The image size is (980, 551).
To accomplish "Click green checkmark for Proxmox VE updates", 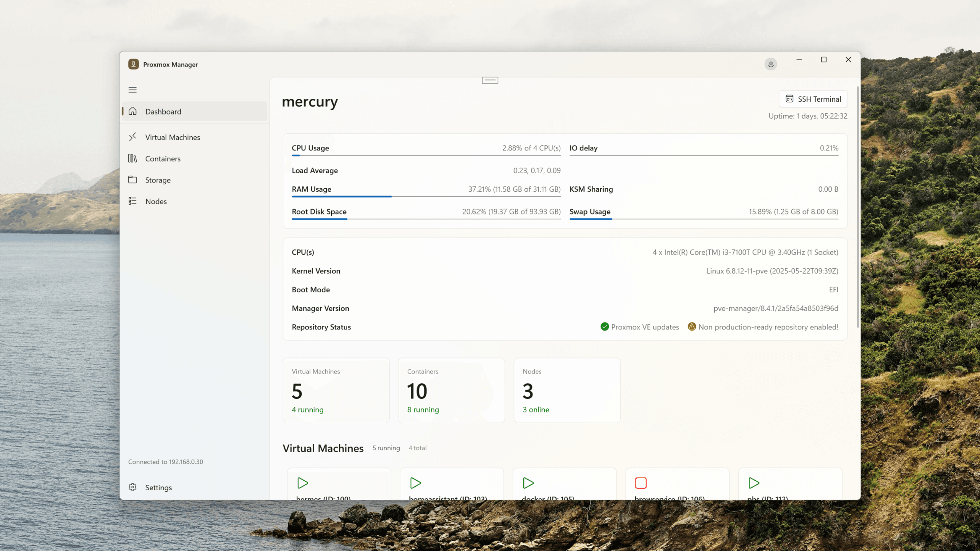I will coord(604,326).
